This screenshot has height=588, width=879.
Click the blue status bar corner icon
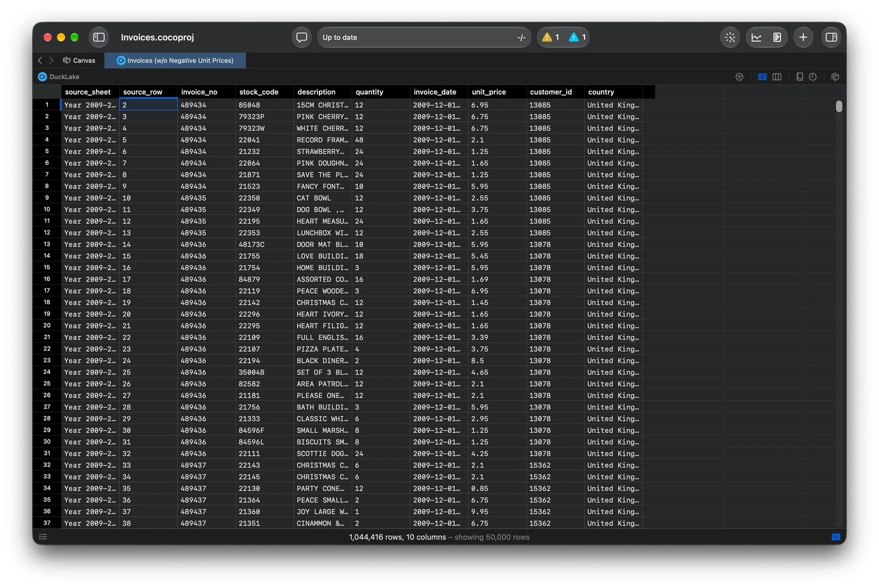(x=836, y=537)
